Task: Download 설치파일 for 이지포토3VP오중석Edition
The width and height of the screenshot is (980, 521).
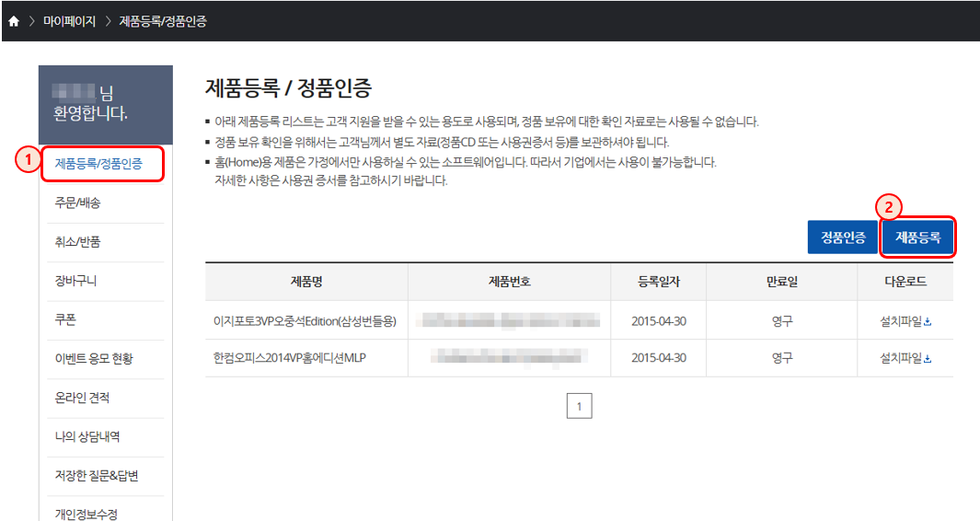Action: pos(905,321)
